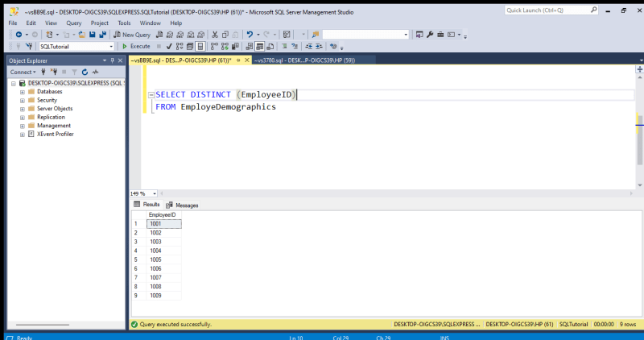The width and height of the screenshot is (644, 340).
Task: Click the Database Engine Query icon
Action: coord(159,35)
